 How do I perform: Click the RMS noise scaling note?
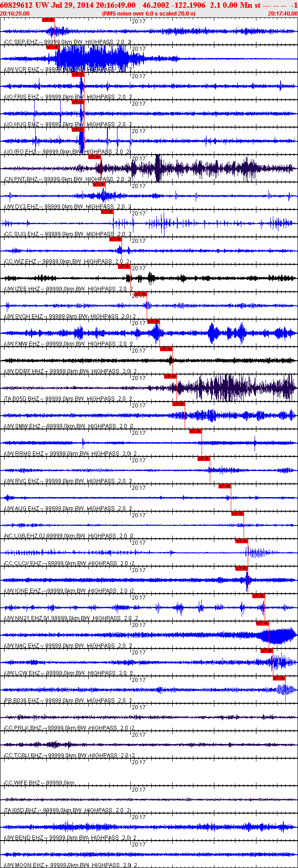coord(149,14)
